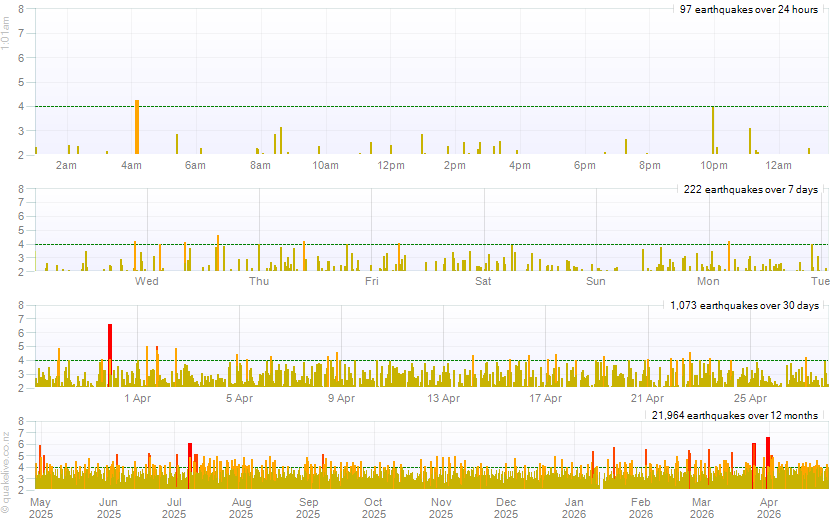The image size is (835, 530).
Task: Click the 'Sun' day label on the weekly chart
Action: (596, 281)
